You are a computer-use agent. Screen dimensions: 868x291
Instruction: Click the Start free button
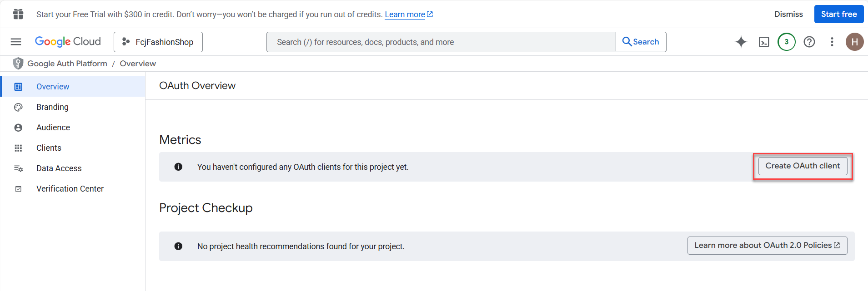click(839, 14)
